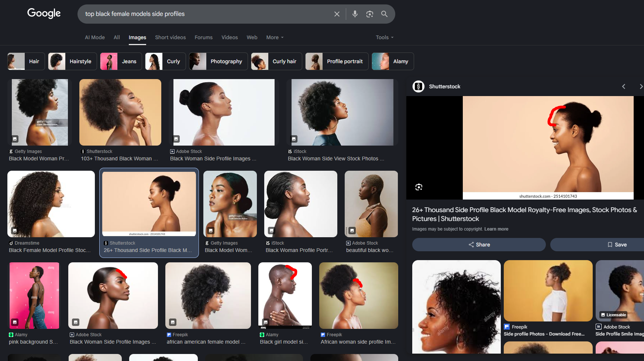Go to previous image in preview panel
Screen dimensions: 644x361
click(624, 86)
